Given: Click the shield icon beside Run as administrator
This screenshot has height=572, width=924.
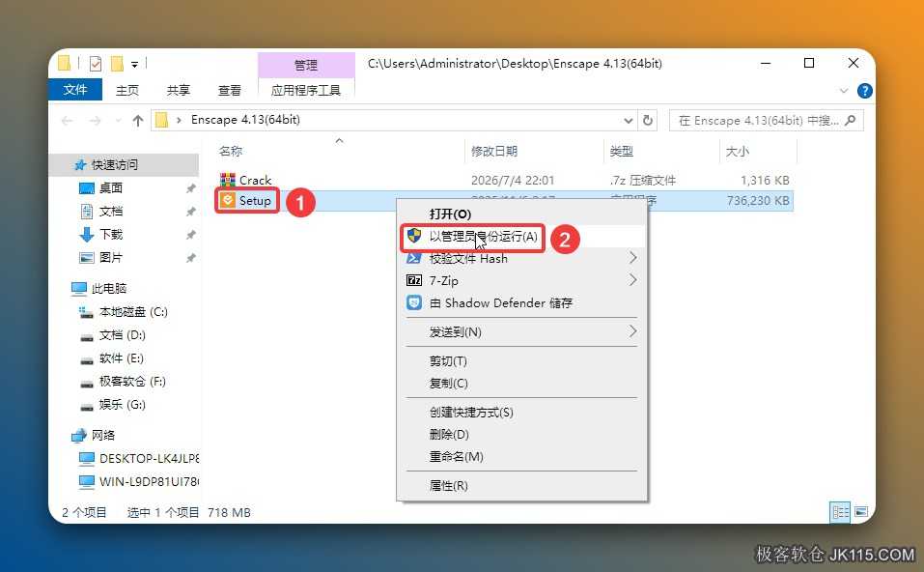Looking at the screenshot, I should point(414,236).
